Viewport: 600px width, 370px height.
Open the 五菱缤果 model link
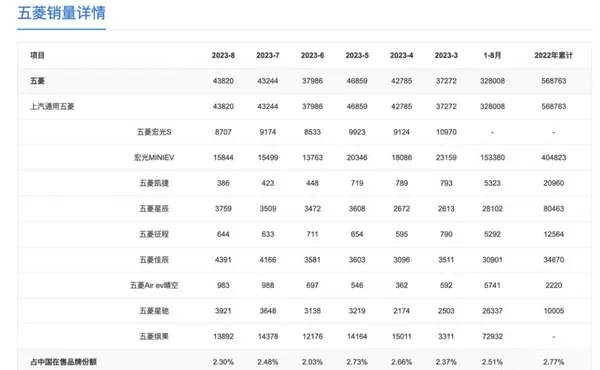154,336
